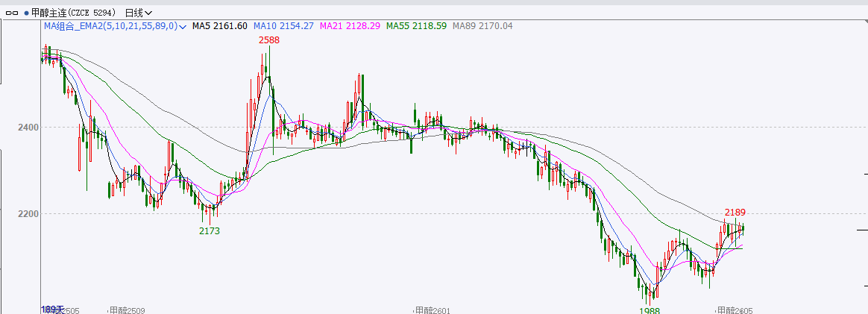Expand the MA组合_EMA2 indicator dropdown
Image resolution: width=868 pixels, height=314 pixels.
tap(183, 26)
